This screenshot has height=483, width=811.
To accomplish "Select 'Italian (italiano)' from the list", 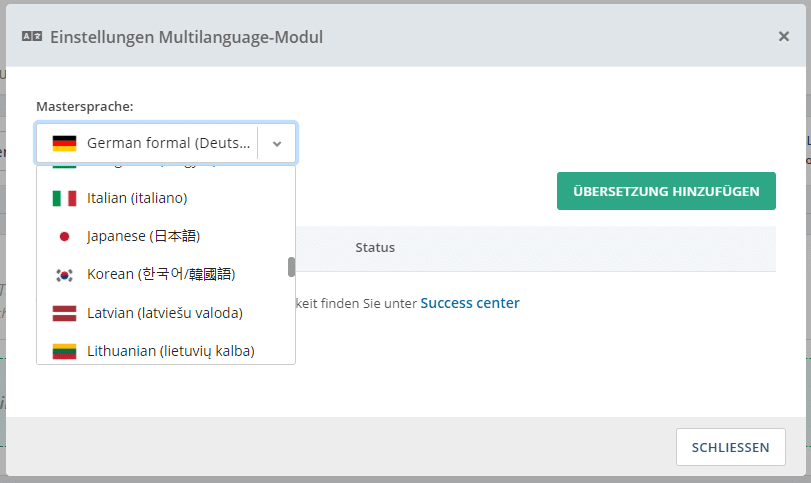I will click(x=137, y=198).
